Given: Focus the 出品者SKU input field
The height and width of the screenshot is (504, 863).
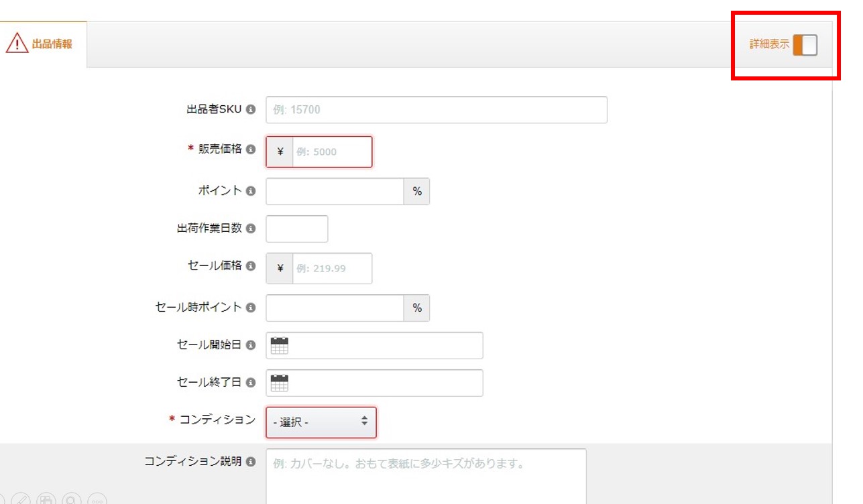Looking at the screenshot, I should pos(437,110).
